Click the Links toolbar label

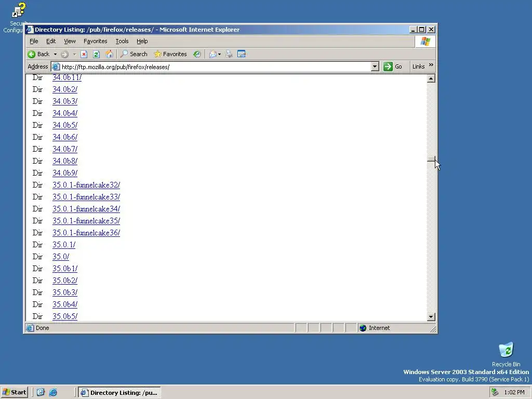click(418, 66)
